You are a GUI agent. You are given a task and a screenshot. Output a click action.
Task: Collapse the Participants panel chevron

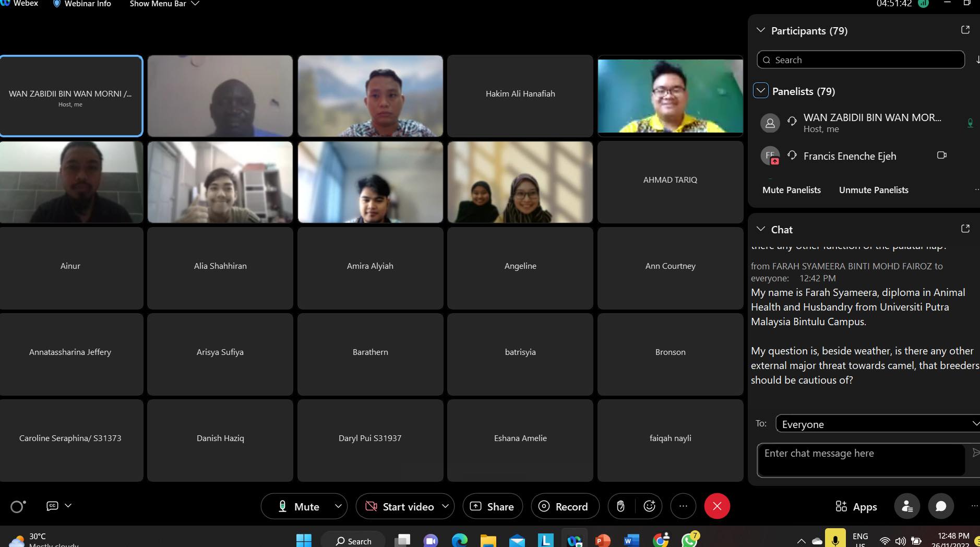(x=761, y=30)
